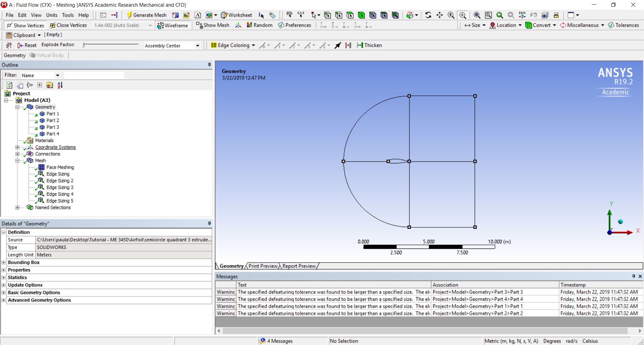The image size is (644, 345).
Task: Click the Zoom To Fit icon
Action: pos(477,15)
